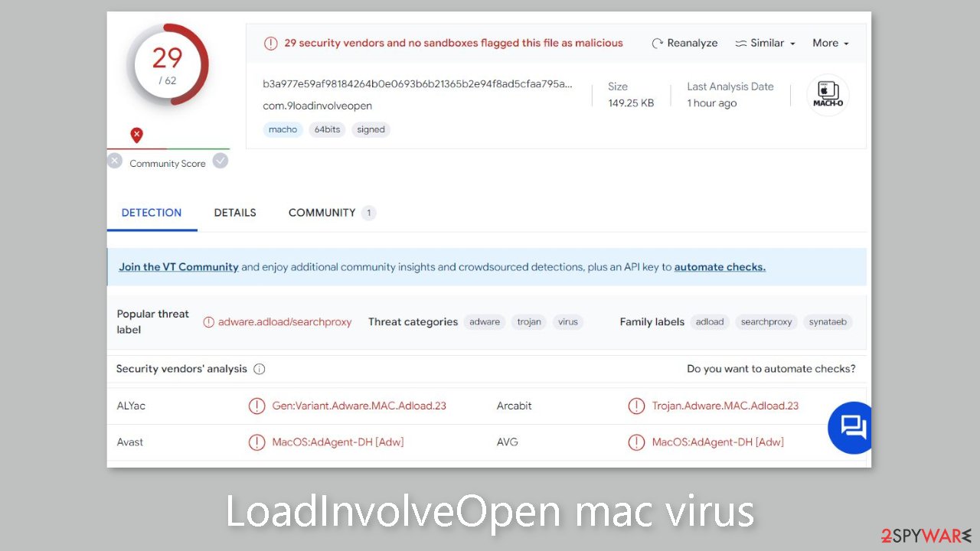
Task: Click the 29/62 detection score circle
Action: pos(168,64)
